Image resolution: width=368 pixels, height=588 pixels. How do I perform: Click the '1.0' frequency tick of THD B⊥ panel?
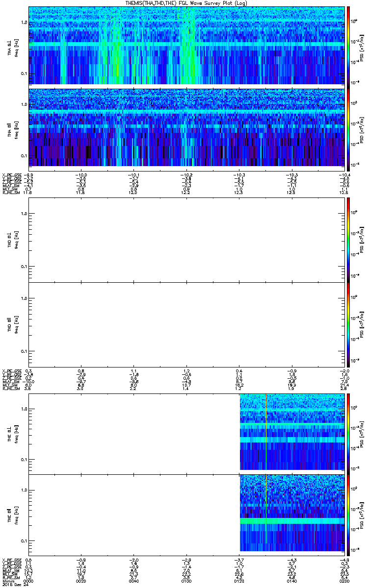[24, 214]
